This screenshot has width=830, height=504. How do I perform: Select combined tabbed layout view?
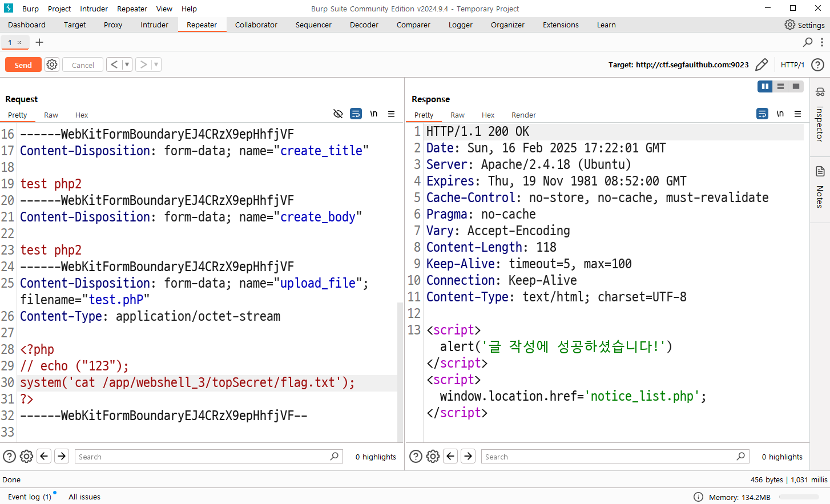796,86
